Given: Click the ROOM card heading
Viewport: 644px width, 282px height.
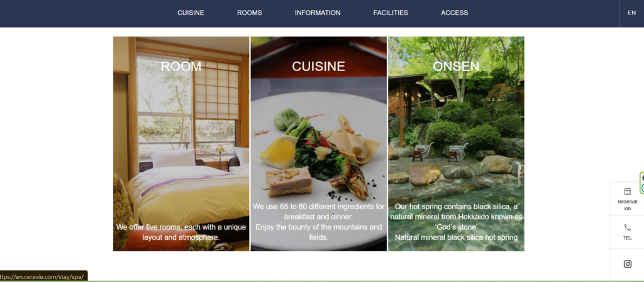Looking at the screenshot, I should pyautogui.click(x=180, y=67).
